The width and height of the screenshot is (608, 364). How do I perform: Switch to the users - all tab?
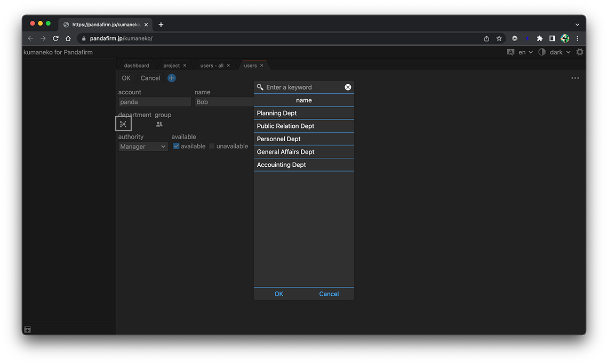click(x=212, y=66)
